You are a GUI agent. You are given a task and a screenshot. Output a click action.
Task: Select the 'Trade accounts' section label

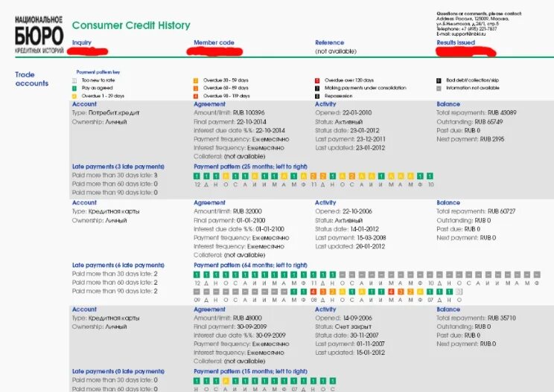pyautogui.click(x=32, y=79)
